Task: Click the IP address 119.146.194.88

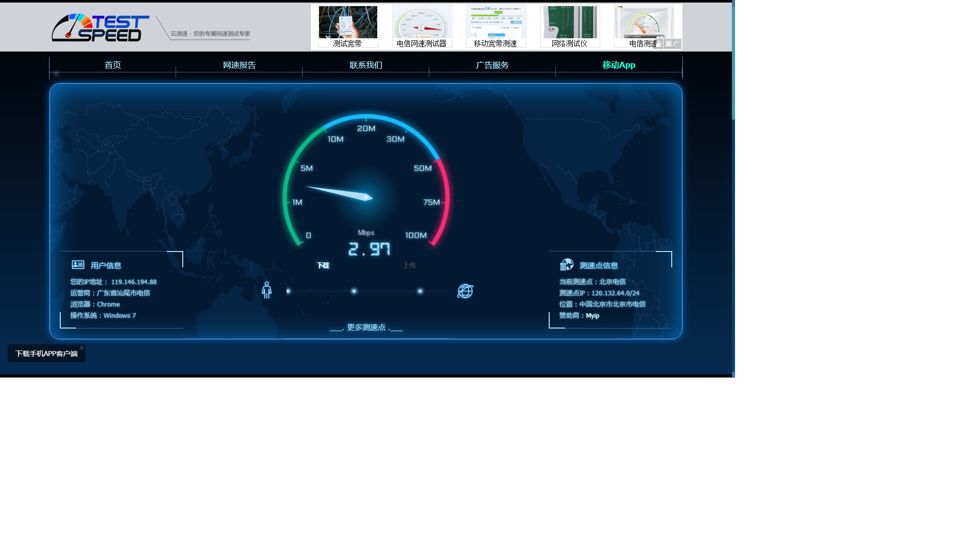Action: point(134,282)
